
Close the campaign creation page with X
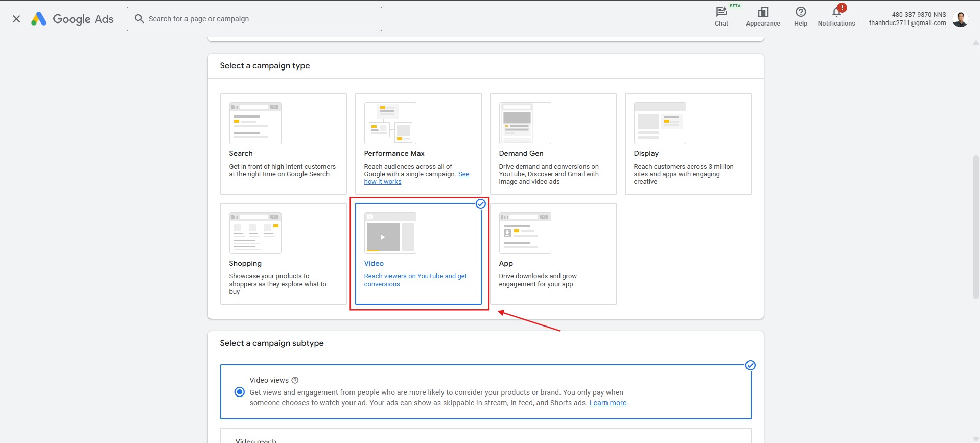click(16, 19)
